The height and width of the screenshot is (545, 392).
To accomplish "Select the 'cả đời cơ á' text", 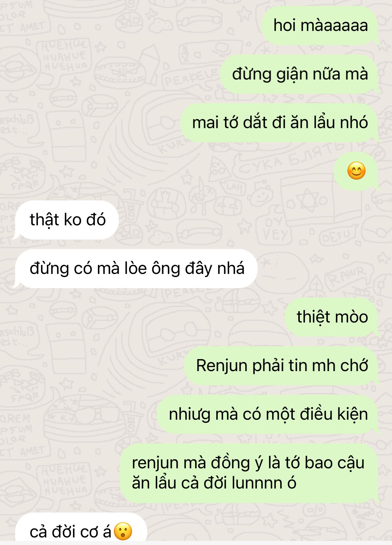I will point(70,532).
